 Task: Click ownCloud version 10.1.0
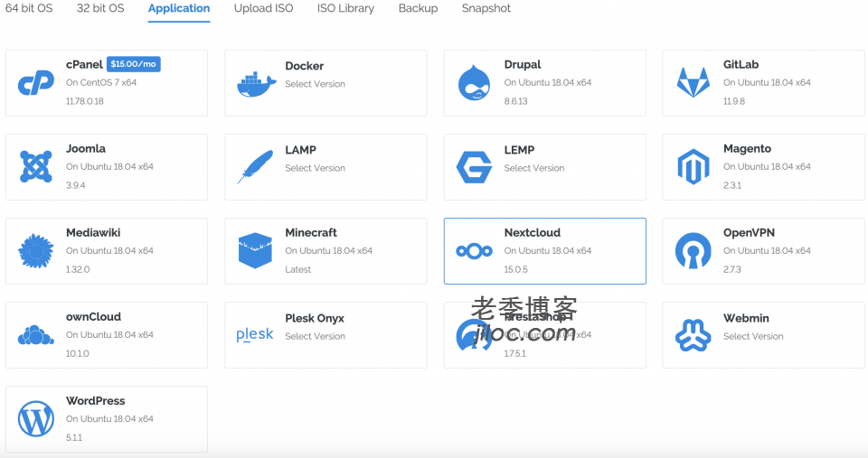pyautogui.click(x=78, y=353)
